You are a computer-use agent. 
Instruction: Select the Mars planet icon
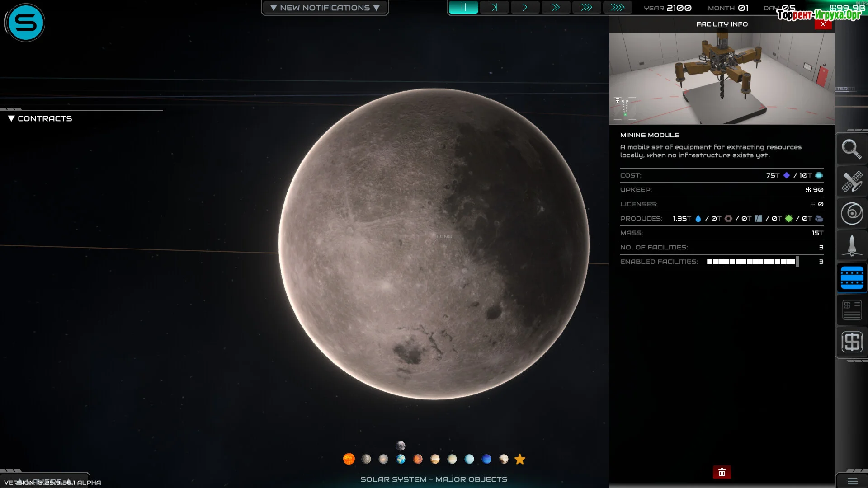[418, 459]
